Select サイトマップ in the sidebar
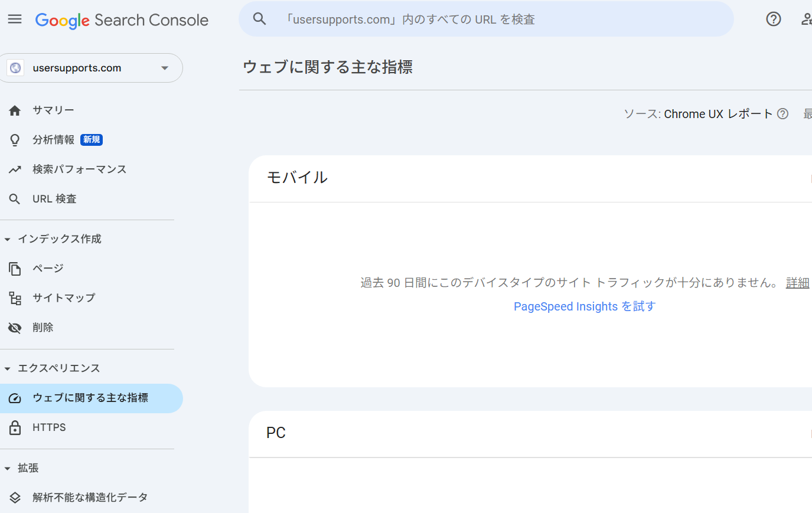 64,298
